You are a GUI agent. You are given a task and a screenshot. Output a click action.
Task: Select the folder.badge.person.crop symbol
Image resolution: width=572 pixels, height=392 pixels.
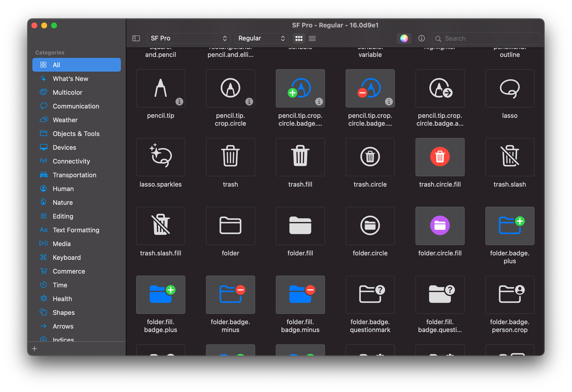click(x=509, y=295)
